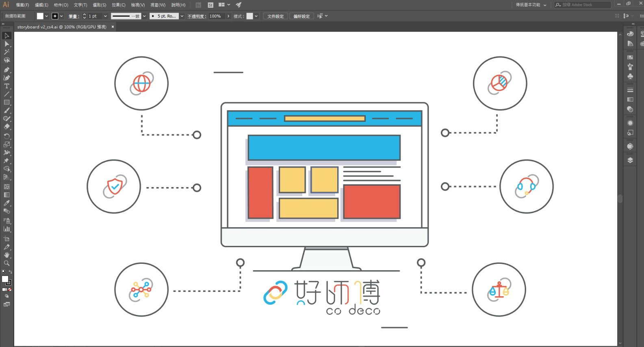The image size is (644, 347).
Task: Click the 文件設定 button
Action: click(x=275, y=16)
